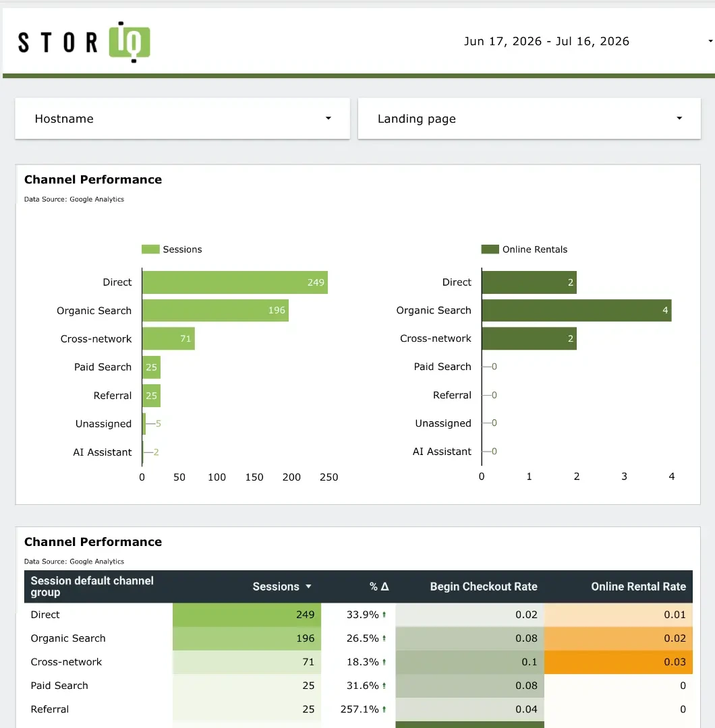Image resolution: width=715 pixels, height=728 pixels.
Task: Click the Organic Search row in the table
Action: [358, 638]
